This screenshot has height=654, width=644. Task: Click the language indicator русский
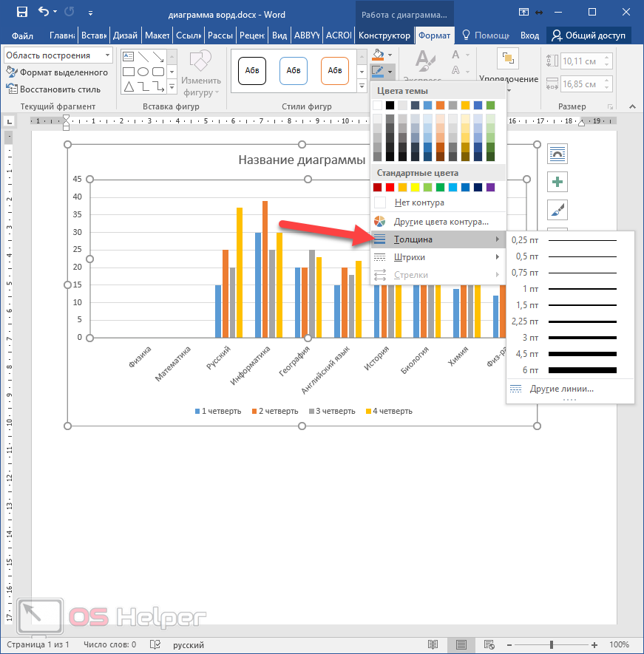pyautogui.click(x=189, y=645)
